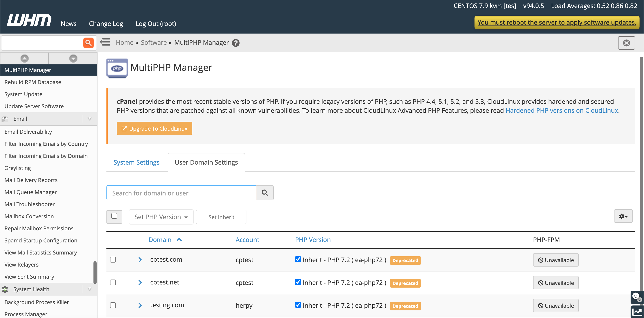Click Unavailable PHP-FPM button for testing.com
Viewport: 644px width, 318px height.
pos(556,305)
